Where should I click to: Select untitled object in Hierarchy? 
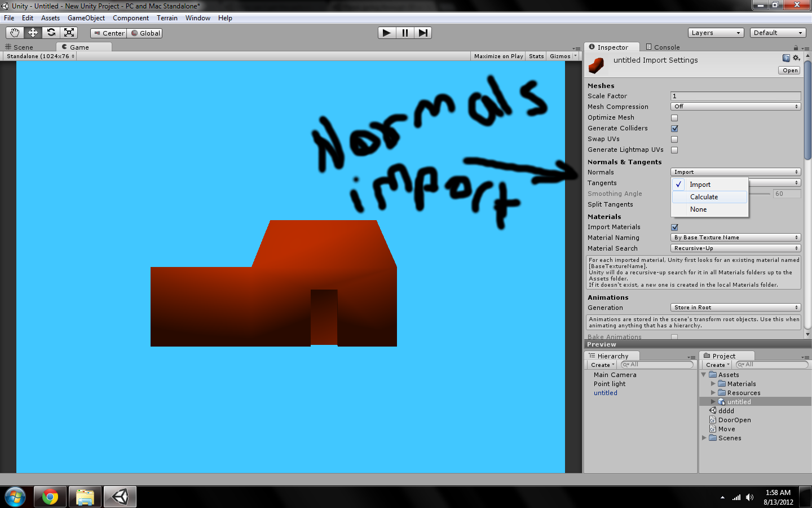[605, 393]
